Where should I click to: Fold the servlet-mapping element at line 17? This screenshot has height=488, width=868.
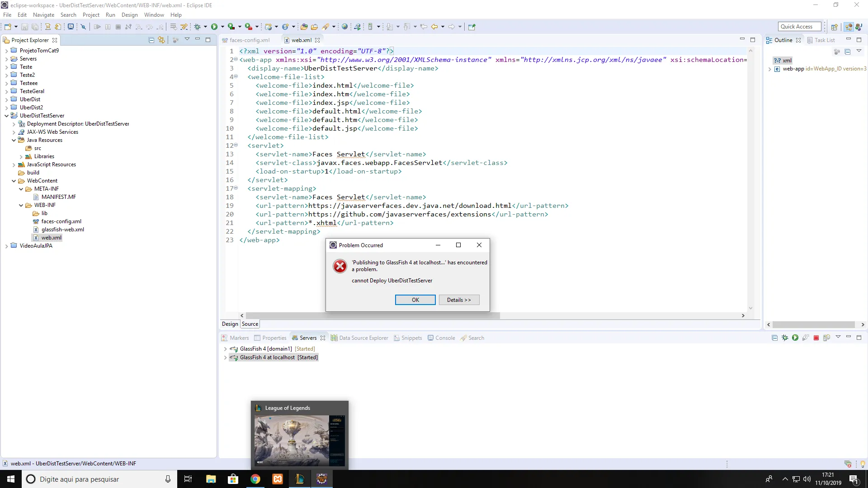pyautogui.click(x=236, y=188)
